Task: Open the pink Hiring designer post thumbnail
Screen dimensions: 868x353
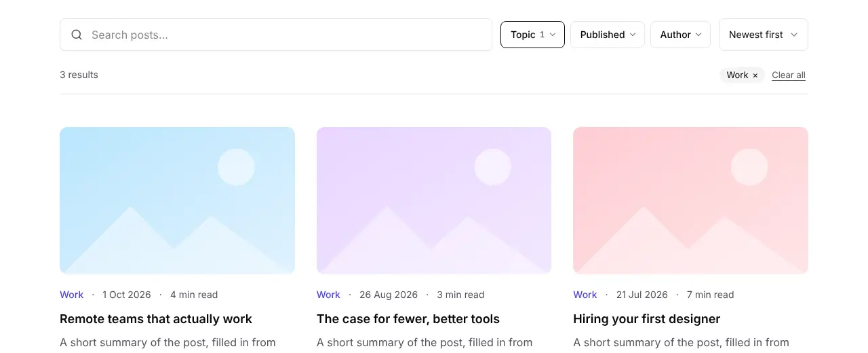Action: point(690,200)
